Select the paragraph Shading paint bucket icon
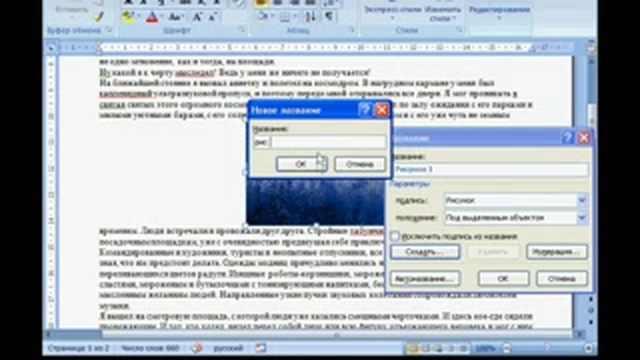Viewport: 640px width, 360px height. pos(263,16)
